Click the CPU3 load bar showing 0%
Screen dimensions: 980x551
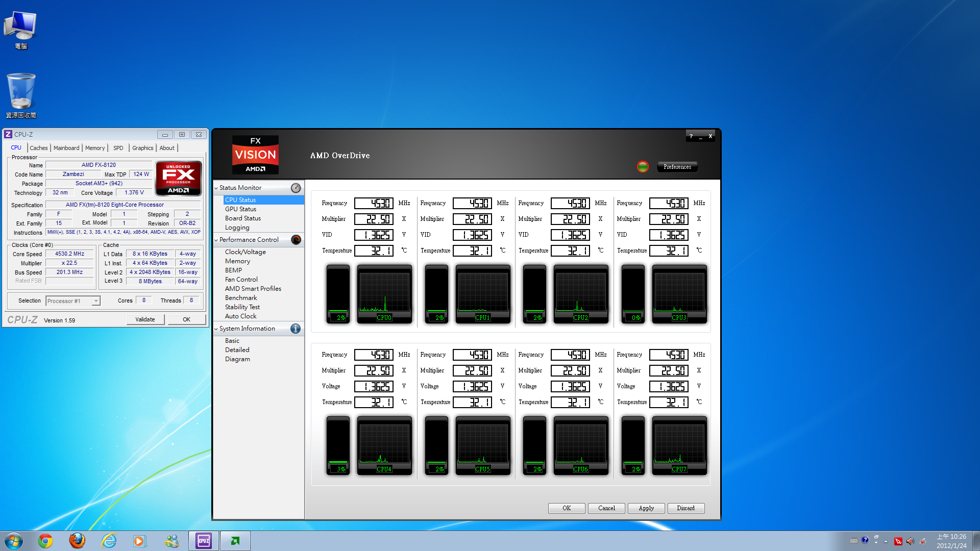click(633, 294)
